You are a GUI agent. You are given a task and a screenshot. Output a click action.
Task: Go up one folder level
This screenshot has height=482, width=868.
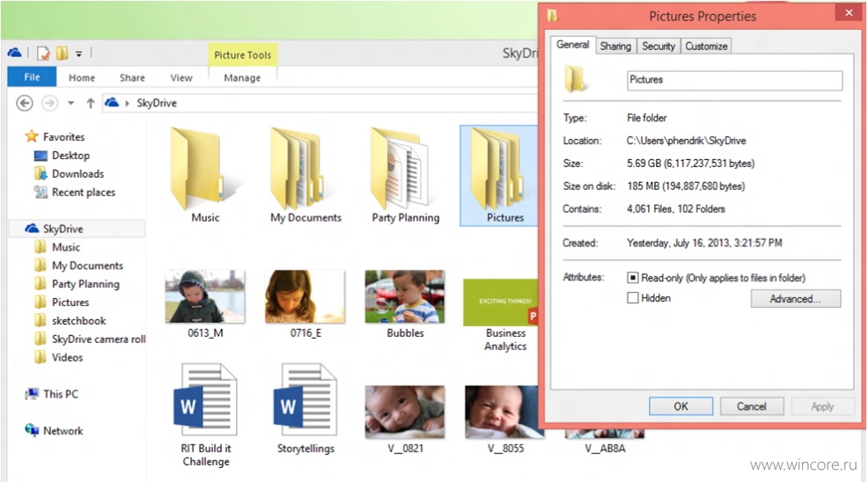(90, 103)
